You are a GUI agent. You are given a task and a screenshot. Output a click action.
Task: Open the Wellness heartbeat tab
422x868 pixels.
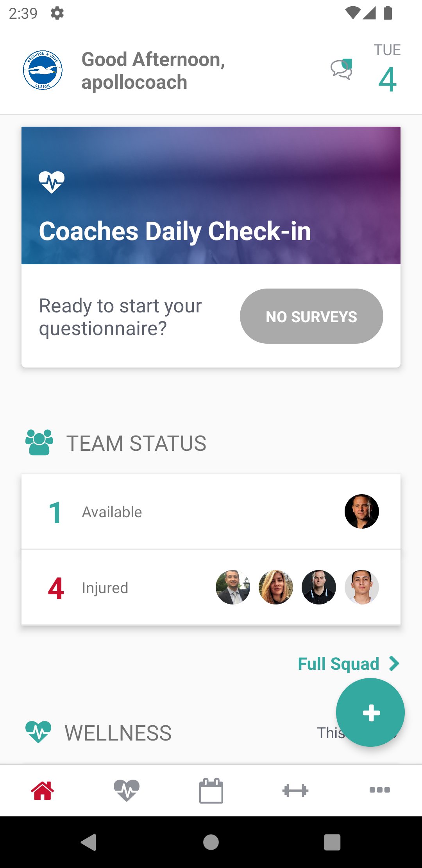[x=126, y=791]
